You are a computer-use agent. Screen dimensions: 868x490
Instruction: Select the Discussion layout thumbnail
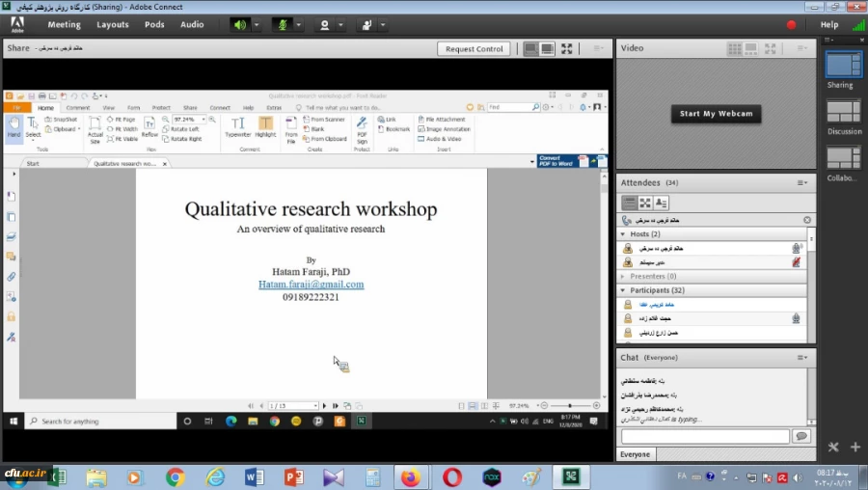click(843, 111)
